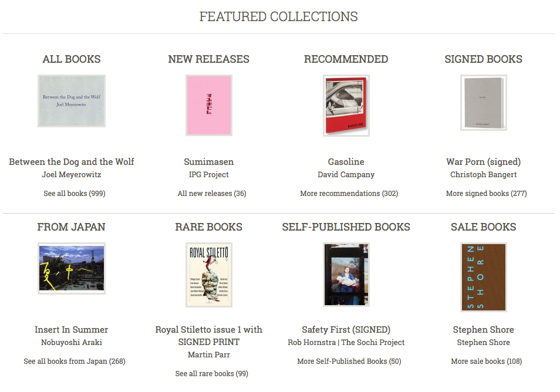
Task: Open More Self-Published Books (50)
Action: click(349, 361)
